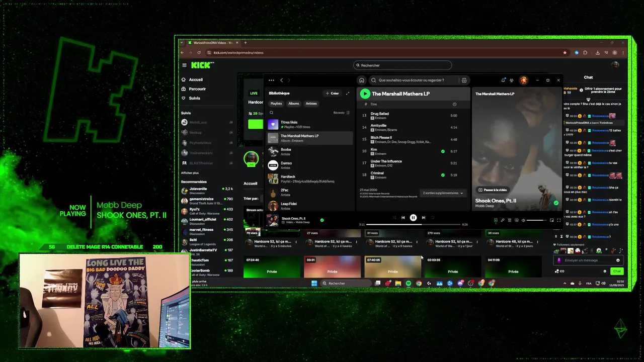Enter Spotify full screen mode
Image resolution: width=644 pixels, height=362 pixels.
tap(558, 220)
